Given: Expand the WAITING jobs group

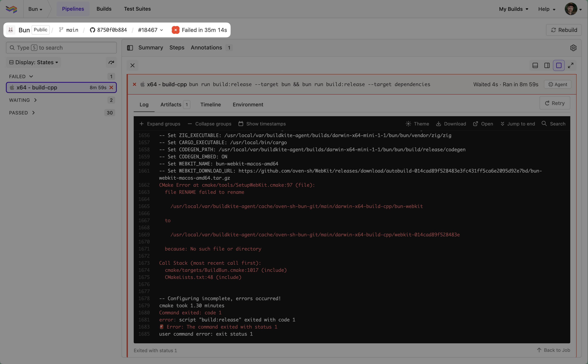Looking at the screenshot, I should (x=23, y=100).
